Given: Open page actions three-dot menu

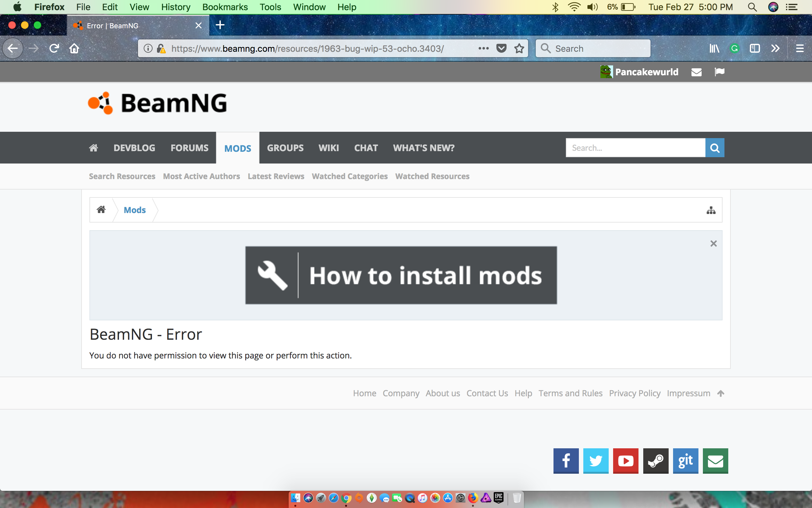Looking at the screenshot, I should click(x=483, y=48).
